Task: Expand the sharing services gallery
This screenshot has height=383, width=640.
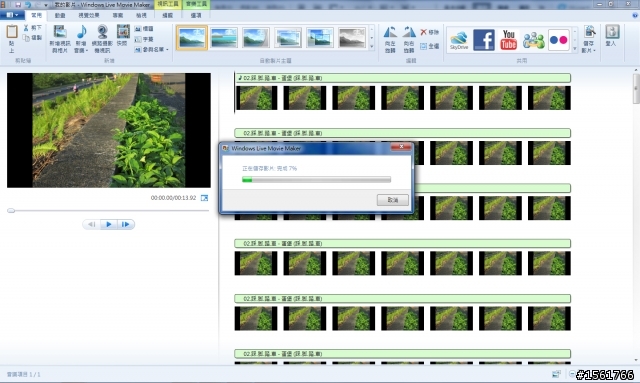Action: (x=575, y=49)
